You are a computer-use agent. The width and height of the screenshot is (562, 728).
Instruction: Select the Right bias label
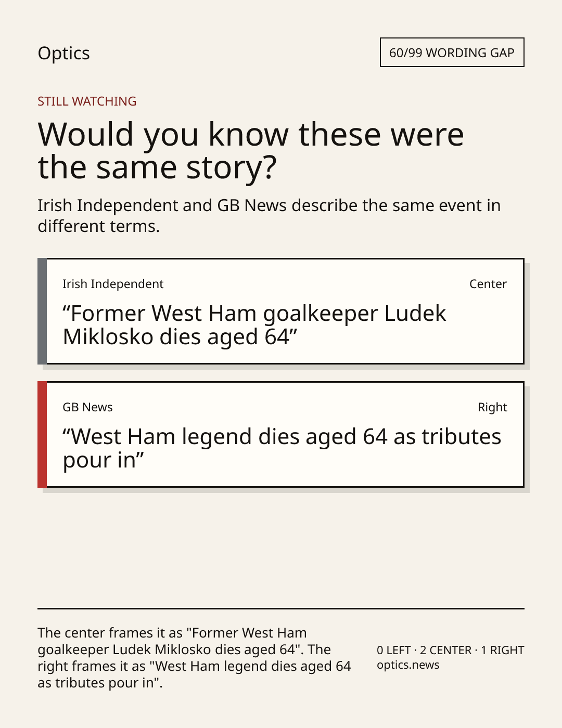tap(492, 407)
